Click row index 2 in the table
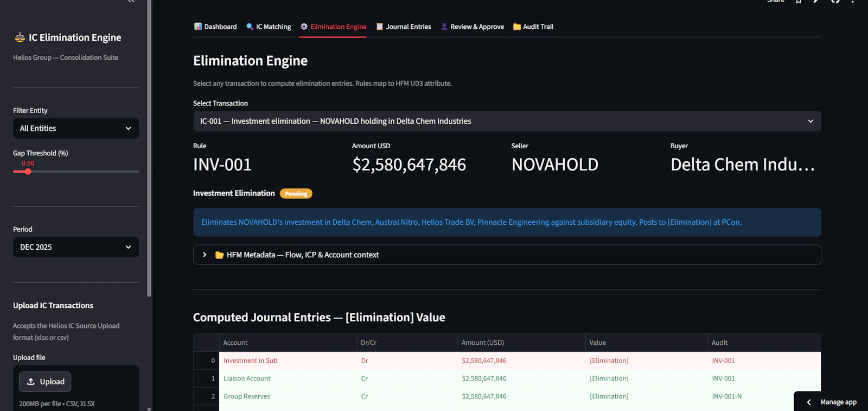Viewport: 868px width, 411px height. point(207,396)
